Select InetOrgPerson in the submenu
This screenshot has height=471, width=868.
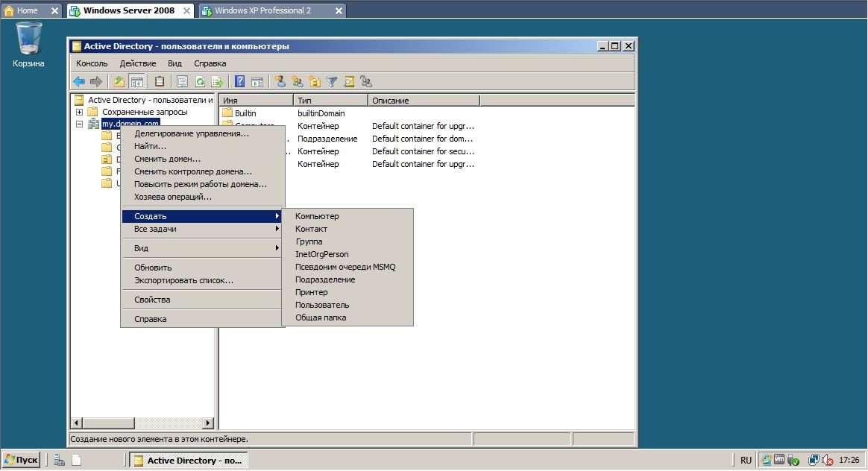pos(347,255)
